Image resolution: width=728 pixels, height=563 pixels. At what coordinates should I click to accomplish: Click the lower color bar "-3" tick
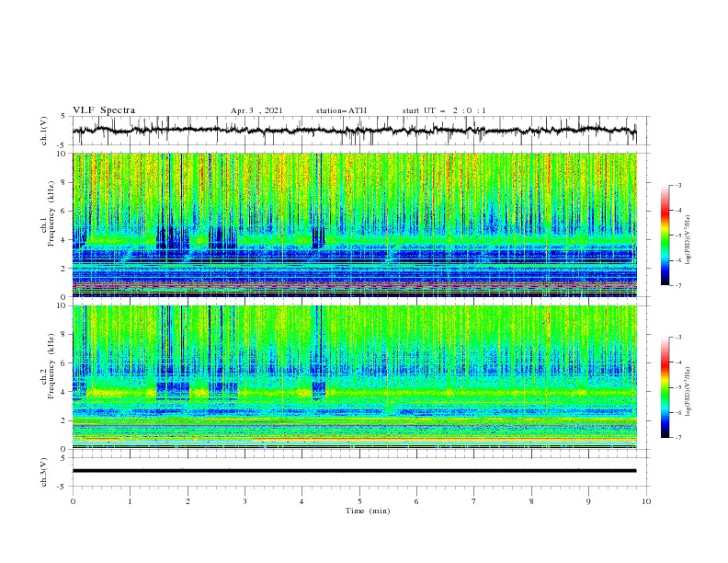coord(677,338)
